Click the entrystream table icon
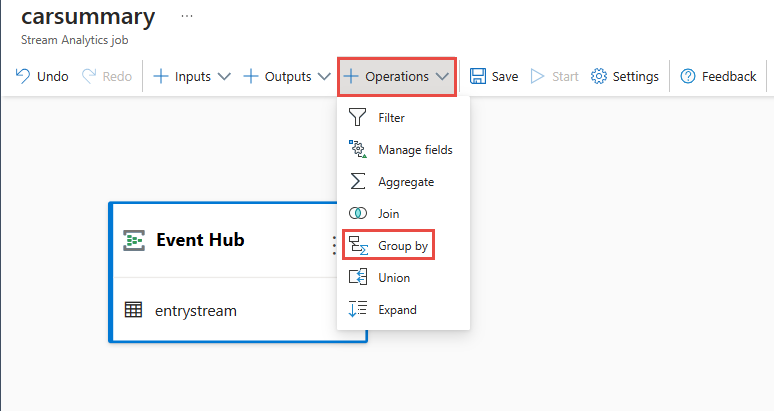The height and width of the screenshot is (411, 774). [x=133, y=310]
